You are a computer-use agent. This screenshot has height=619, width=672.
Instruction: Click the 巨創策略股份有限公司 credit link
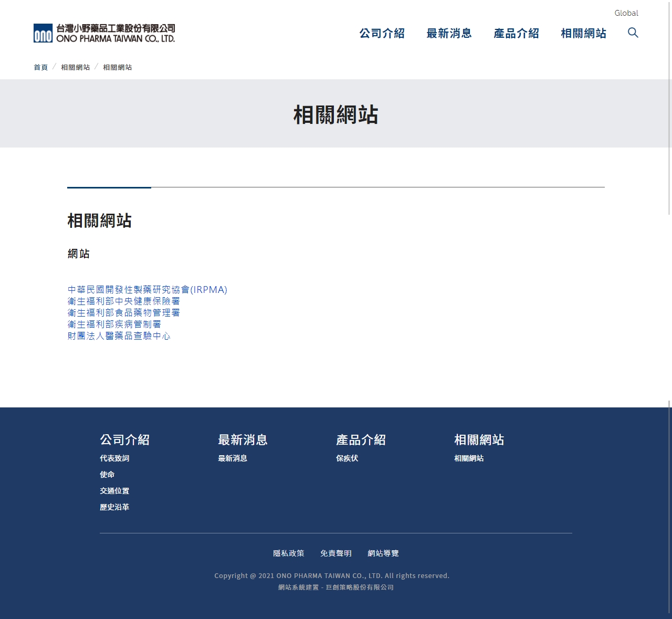[360, 587]
